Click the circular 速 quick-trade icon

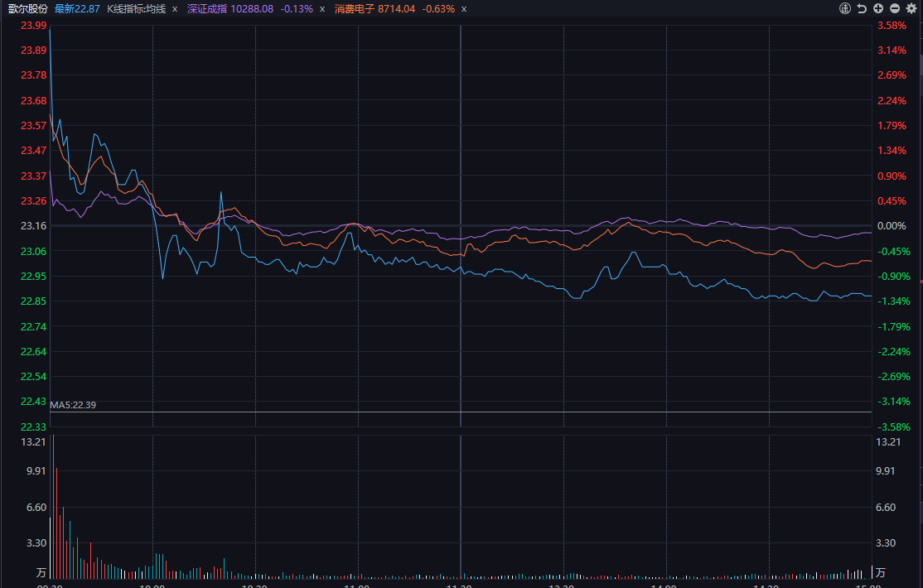pos(845,8)
